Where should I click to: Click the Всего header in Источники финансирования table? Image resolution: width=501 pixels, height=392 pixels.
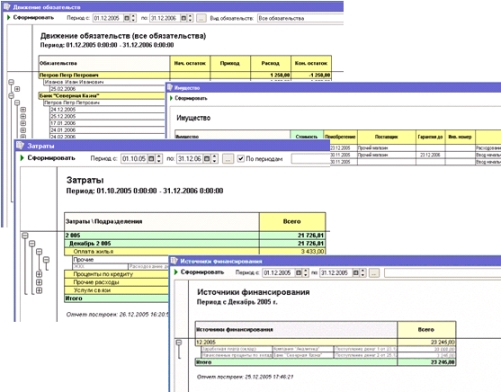[426, 329]
